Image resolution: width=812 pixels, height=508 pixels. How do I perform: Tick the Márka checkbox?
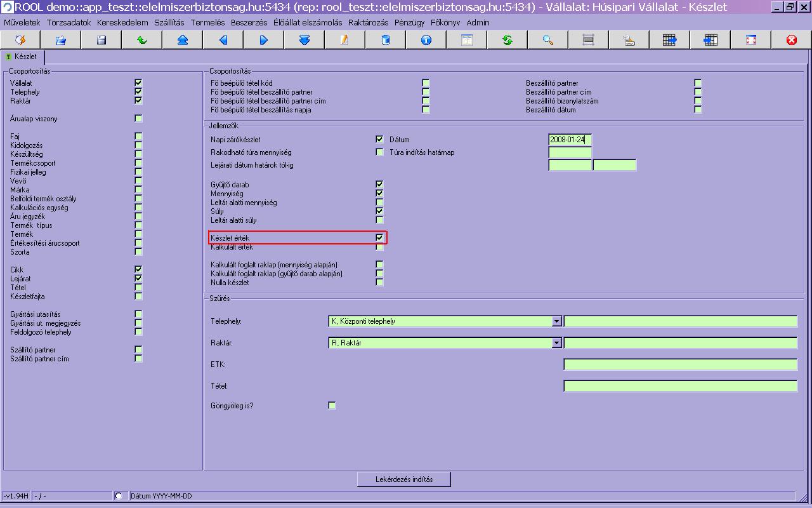pyautogui.click(x=138, y=190)
